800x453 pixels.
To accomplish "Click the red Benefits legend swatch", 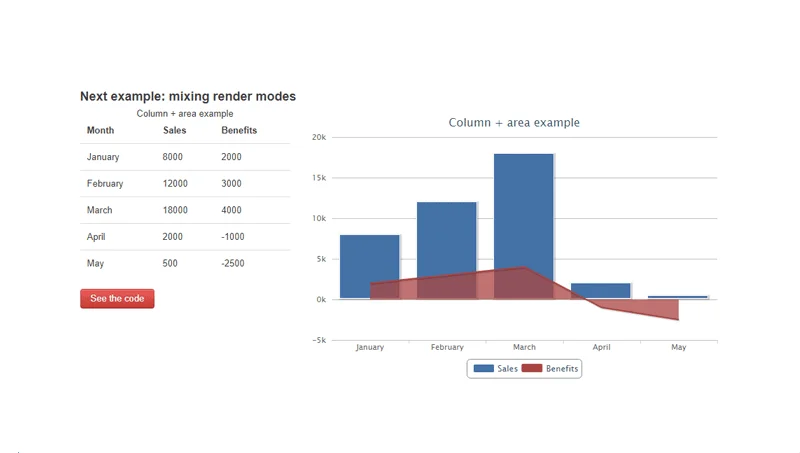I will point(532,369).
